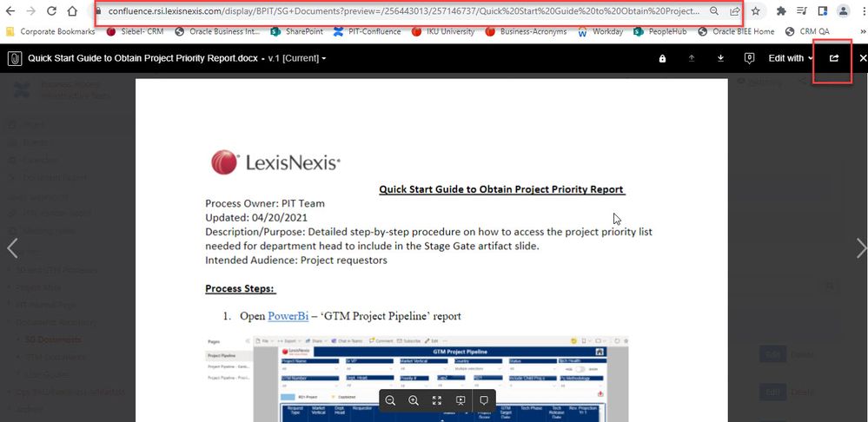The image size is (868, 422).
Task: Click the text Intended Audience: Project requestors
Action: point(296,260)
